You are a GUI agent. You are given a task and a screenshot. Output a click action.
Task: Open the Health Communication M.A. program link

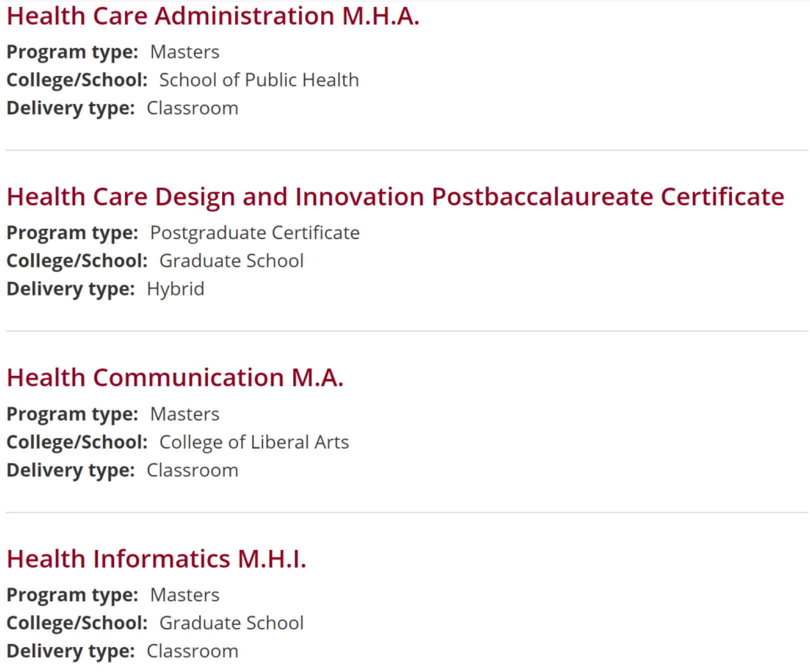pyautogui.click(x=175, y=378)
